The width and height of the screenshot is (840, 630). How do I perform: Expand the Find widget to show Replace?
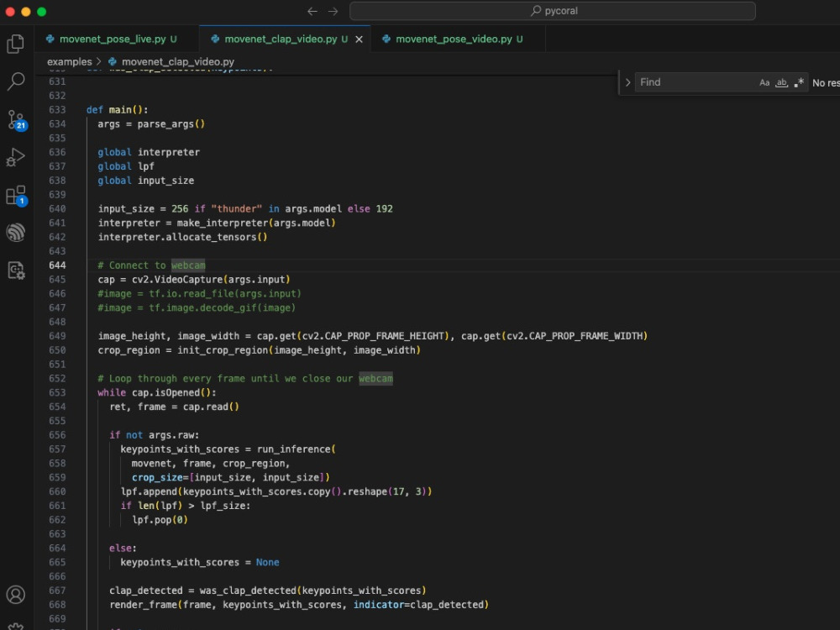[x=627, y=81]
